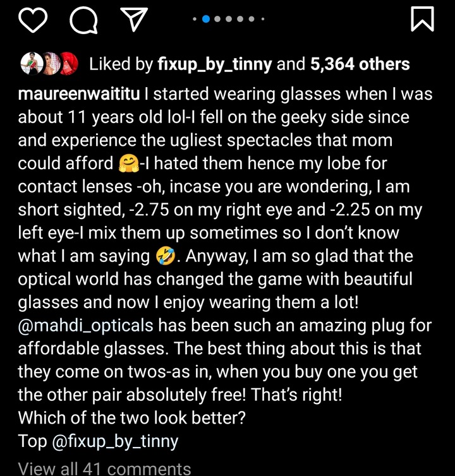Open the @mahdi_opticals mention

[x=85, y=326]
